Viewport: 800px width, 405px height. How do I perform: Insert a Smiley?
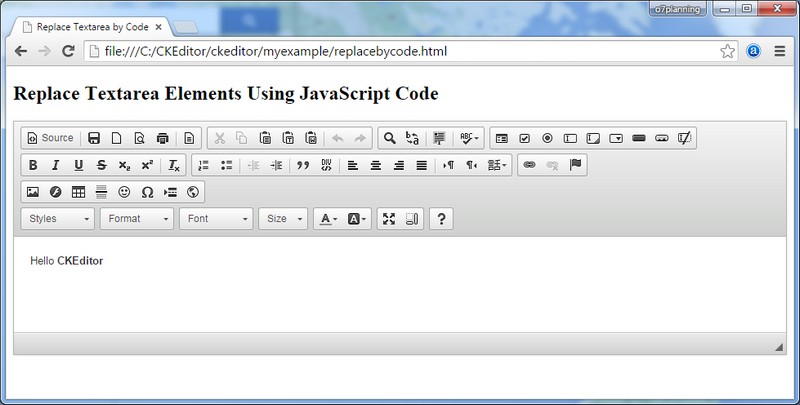pyautogui.click(x=124, y=192)
